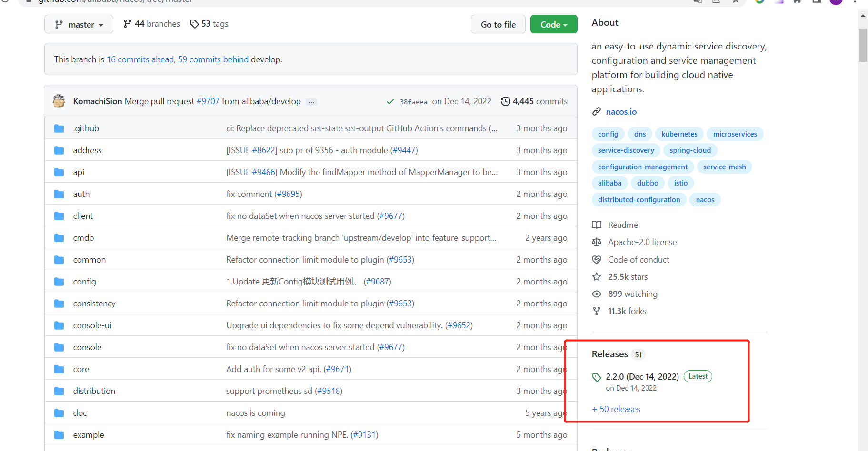Open the config folder
The width and height of the screenshot is (868, 451).
[x=84, y=282]
